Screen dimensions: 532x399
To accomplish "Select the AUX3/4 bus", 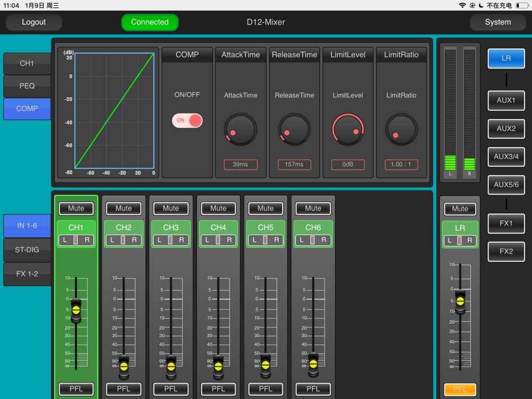I will point(506,157).
